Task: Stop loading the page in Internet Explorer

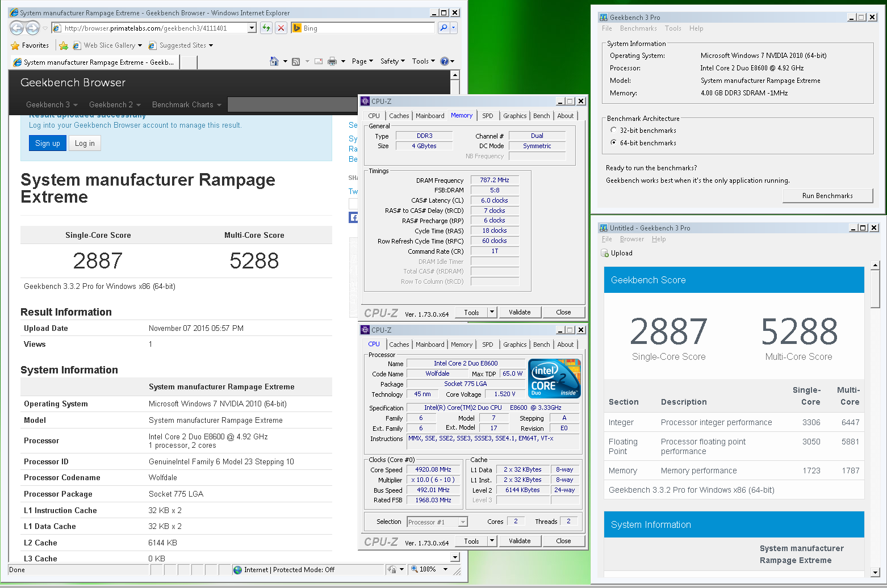Action: coord(281,28)
